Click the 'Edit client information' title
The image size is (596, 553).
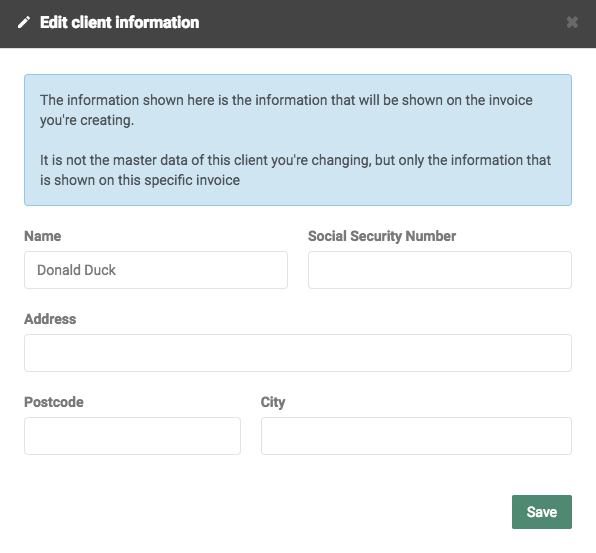119,22
